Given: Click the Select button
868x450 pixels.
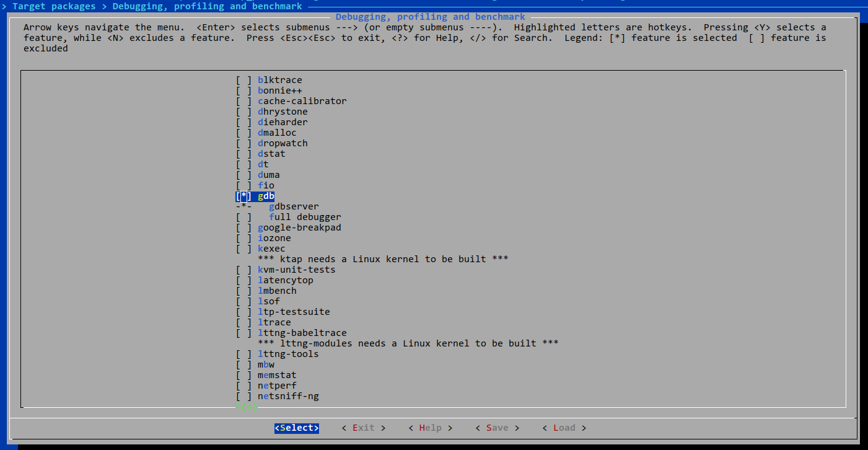Looking at the screenshot, I should click(297, 428).
